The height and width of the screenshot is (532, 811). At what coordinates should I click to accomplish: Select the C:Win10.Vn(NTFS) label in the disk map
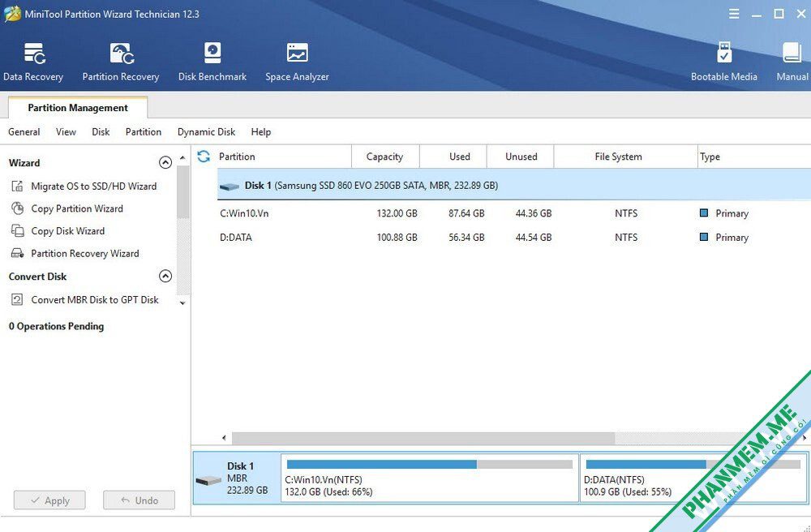tap(324, 479)
